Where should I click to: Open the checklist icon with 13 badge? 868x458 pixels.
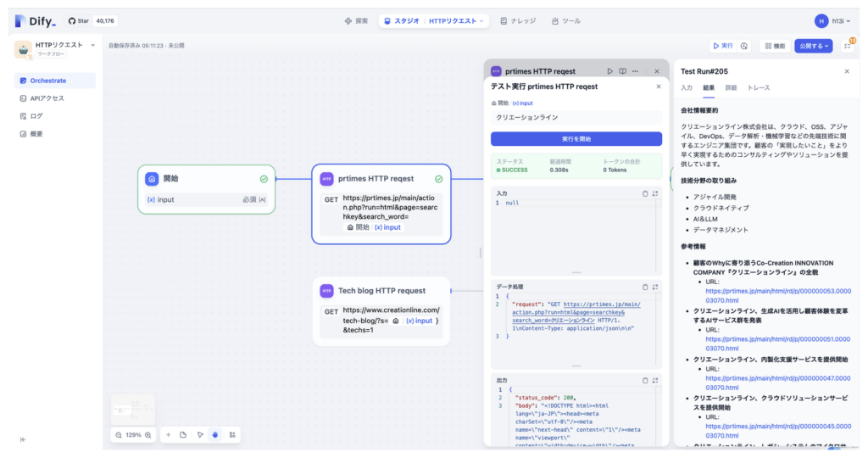point(848,46)
